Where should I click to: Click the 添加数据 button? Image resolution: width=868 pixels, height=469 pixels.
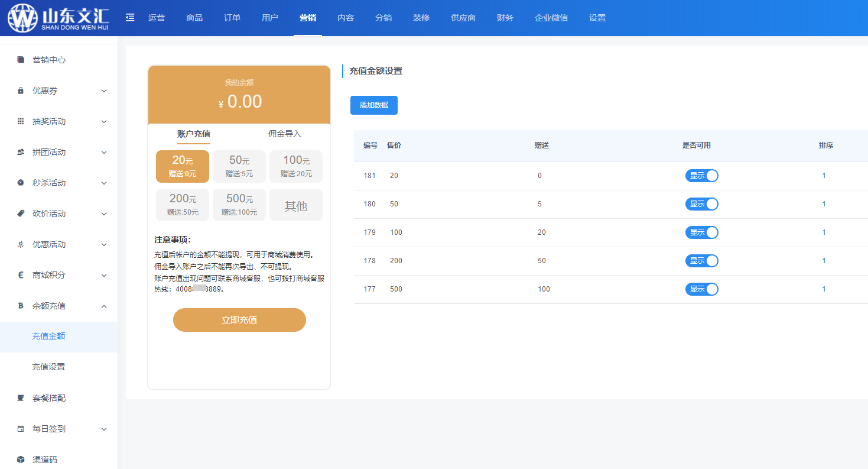coord(374,105)
